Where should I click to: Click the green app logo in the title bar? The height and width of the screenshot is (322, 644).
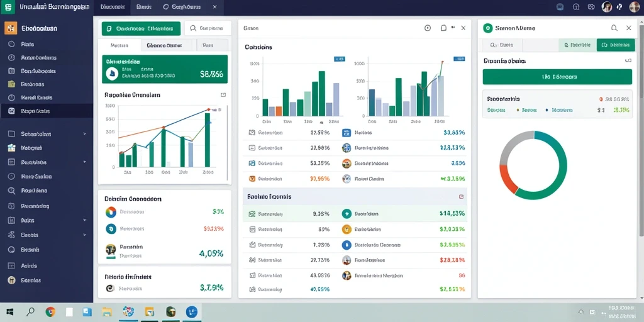pyautogui.click(x=8, y=7)
